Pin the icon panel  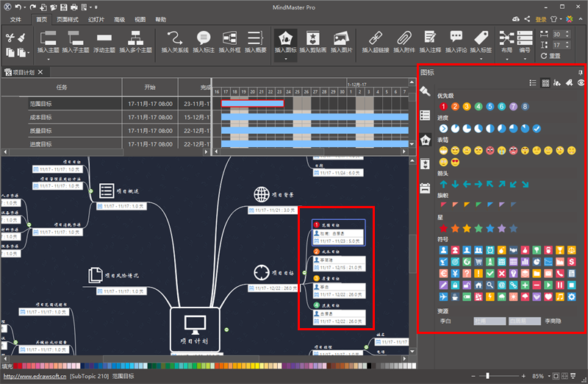pos(580,72)
